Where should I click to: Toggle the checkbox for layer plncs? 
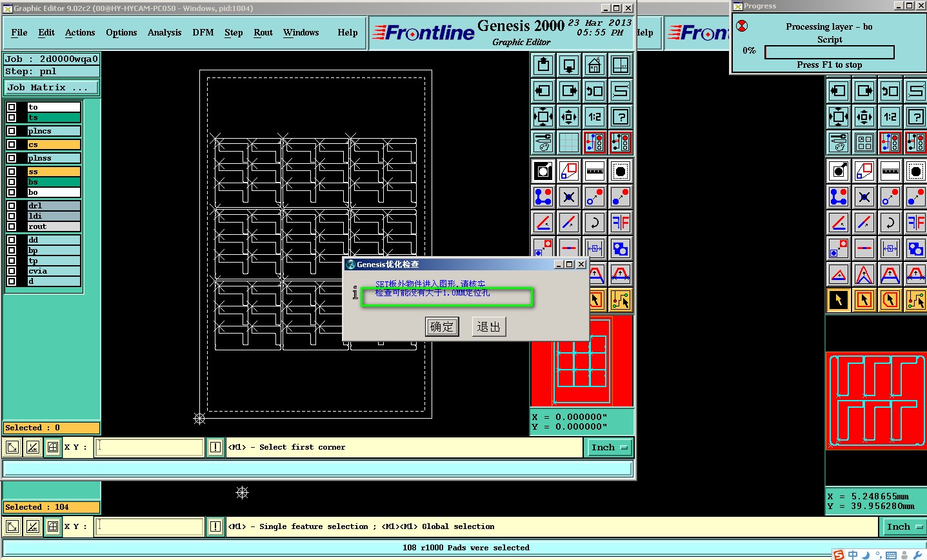coord(12,131)
